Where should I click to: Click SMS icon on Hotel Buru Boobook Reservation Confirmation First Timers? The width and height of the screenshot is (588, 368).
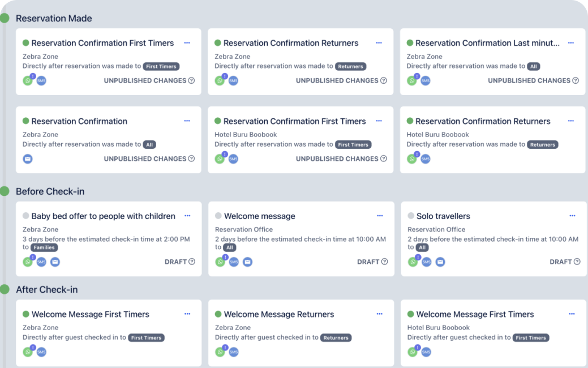(x=233, y=159)
